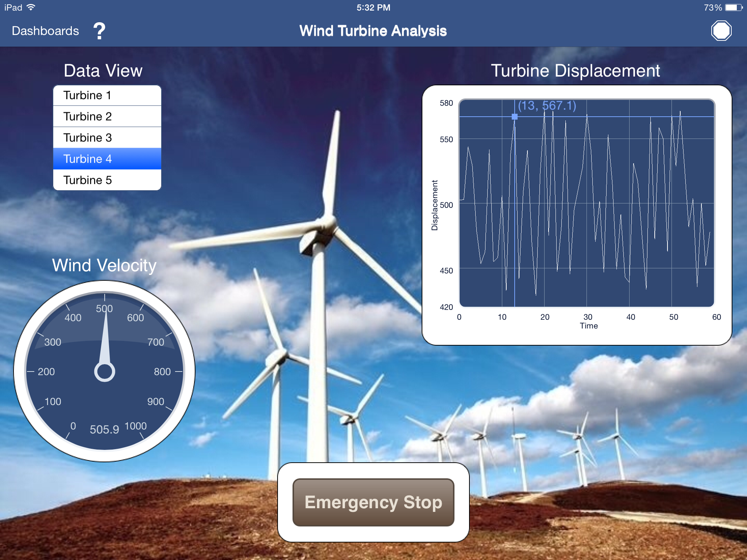Tap the Time axis label on chart
Screen dimensions: 747x560
tap(589, 326)
